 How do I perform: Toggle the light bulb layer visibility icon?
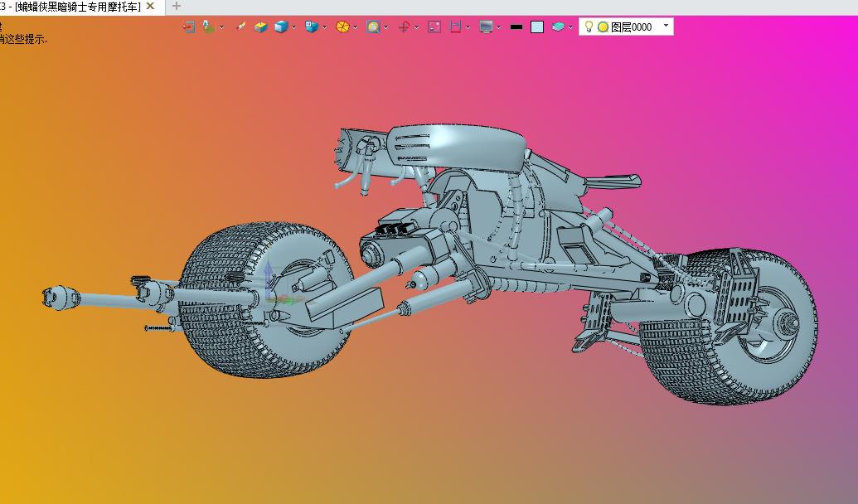[x=589, y=27]
